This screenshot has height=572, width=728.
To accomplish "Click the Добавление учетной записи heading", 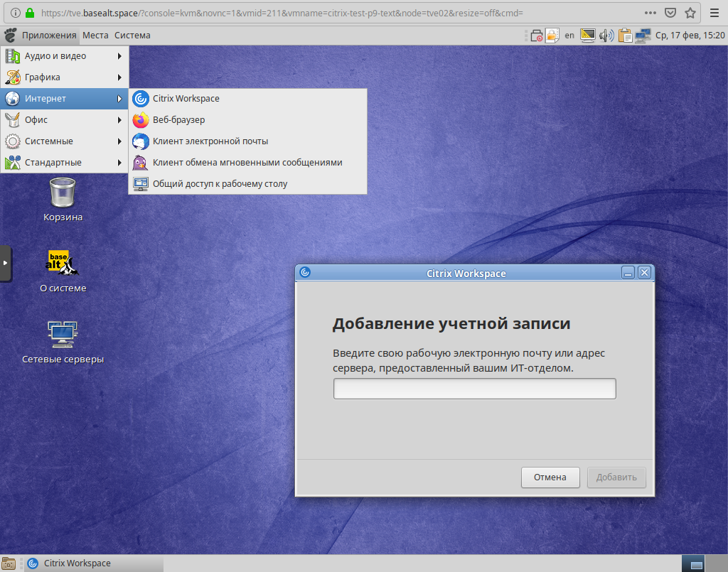I will [451, 323].
